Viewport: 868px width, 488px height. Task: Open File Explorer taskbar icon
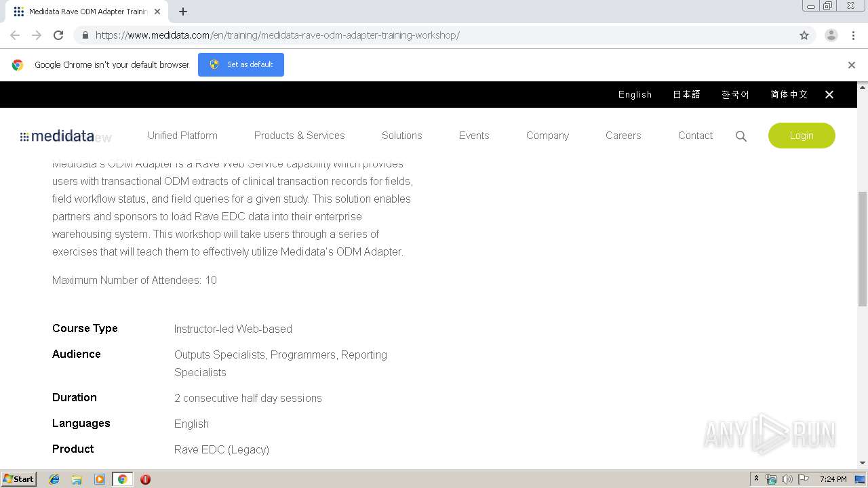77,479
